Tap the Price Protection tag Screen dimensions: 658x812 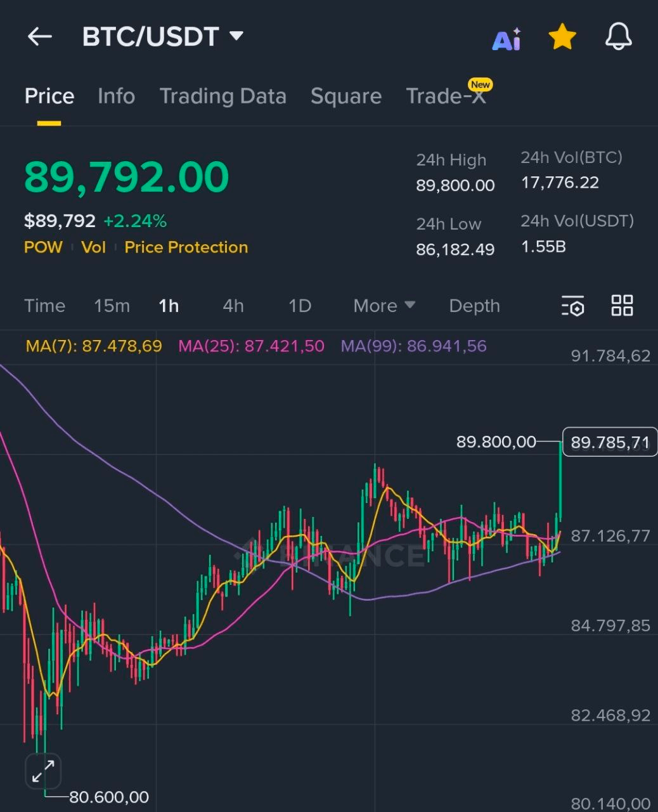186,247
